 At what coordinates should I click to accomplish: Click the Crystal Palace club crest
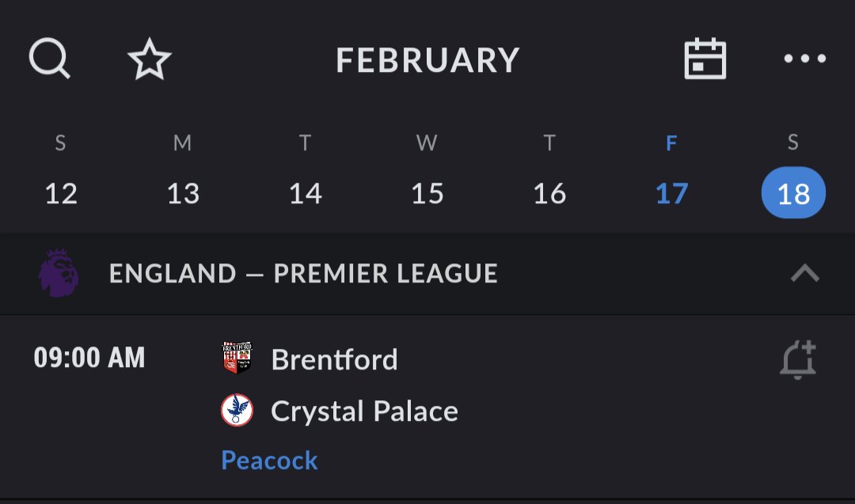[237, 411]
